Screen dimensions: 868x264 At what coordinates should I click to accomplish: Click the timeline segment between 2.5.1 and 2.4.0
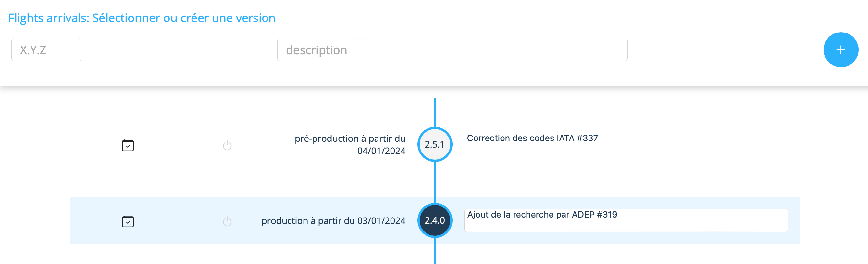click(x=435, y=182)
